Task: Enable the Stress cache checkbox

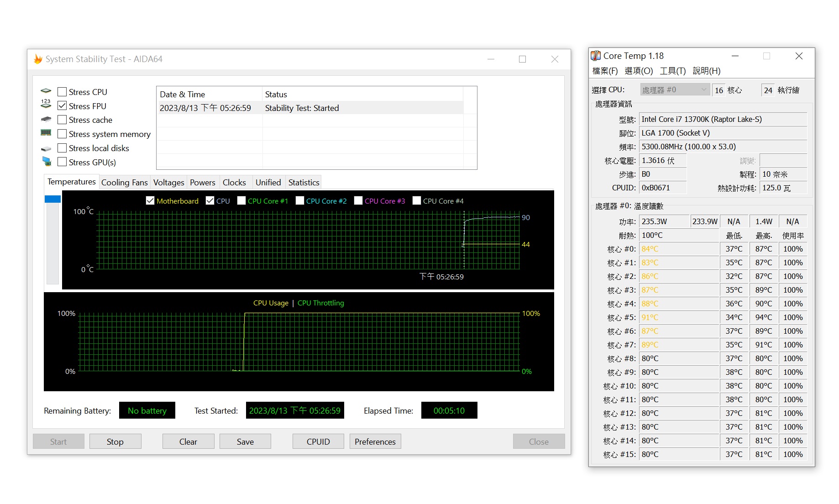Action: (x=62, y=120)
